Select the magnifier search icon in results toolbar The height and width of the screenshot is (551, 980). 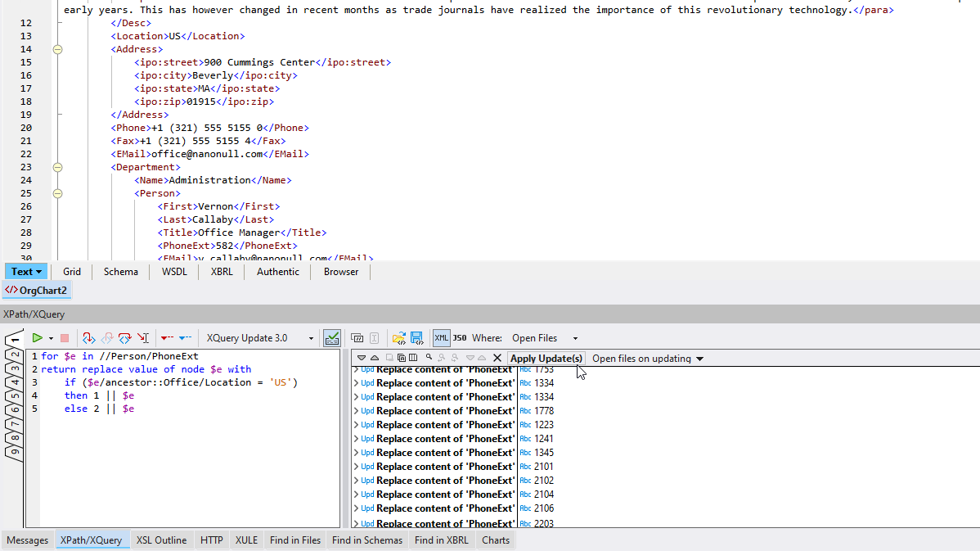click(429, 357)
